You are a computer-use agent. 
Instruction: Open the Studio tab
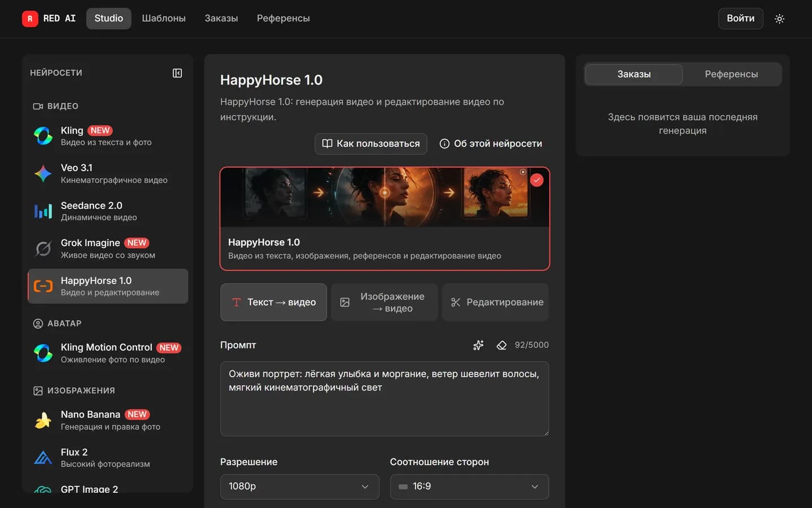pyautogui.click(x=109, y=19)
